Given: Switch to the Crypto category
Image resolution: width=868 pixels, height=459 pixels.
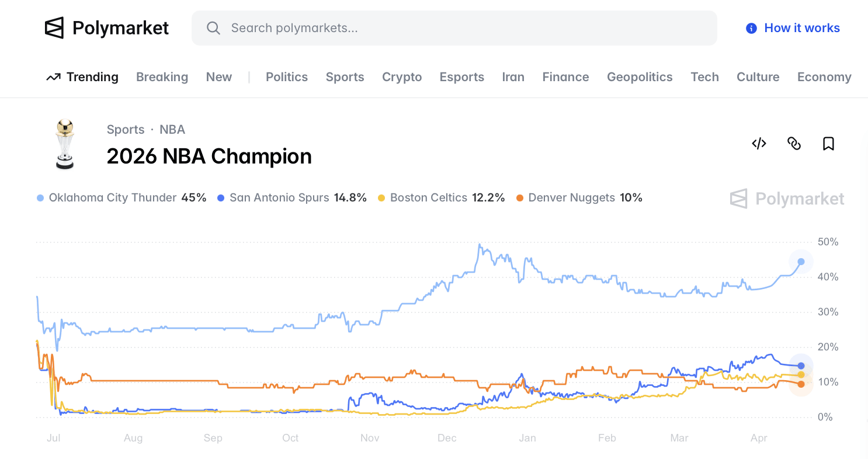Looking at the screenshot, I should (x=402, y=76).
